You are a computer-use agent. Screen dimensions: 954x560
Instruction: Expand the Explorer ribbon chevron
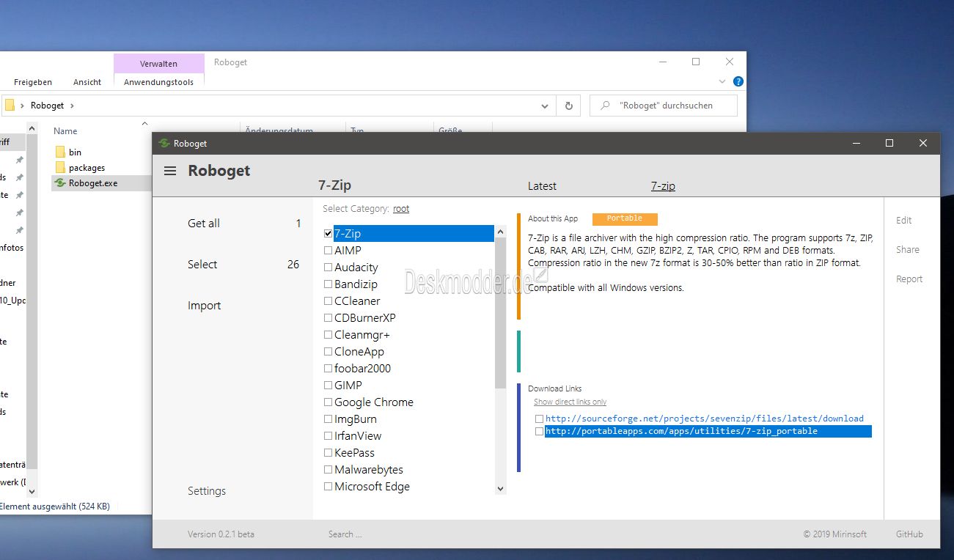click(722, 82)
